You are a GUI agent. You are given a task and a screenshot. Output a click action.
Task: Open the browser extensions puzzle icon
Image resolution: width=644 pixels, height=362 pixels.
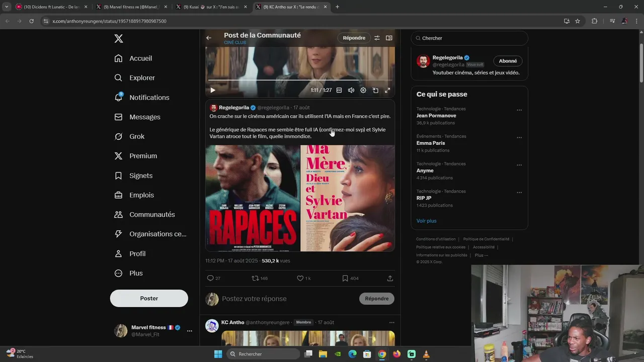(x=594, y=21)
